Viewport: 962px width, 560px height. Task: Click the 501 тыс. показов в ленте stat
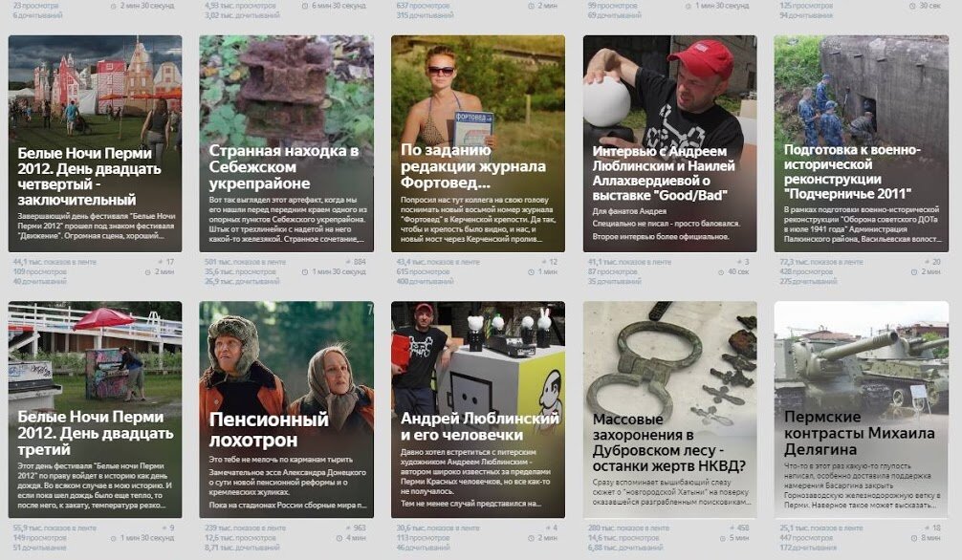point(246,262)
